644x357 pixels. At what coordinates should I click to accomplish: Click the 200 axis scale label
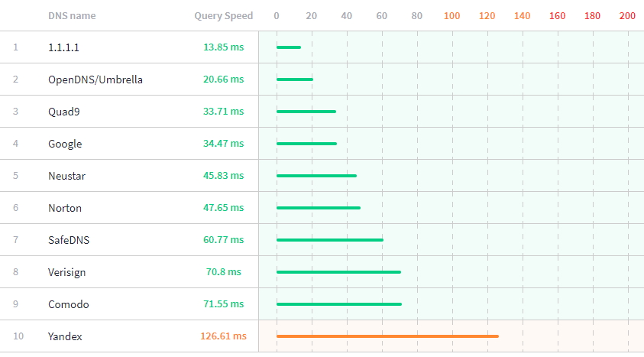(627, 15)
